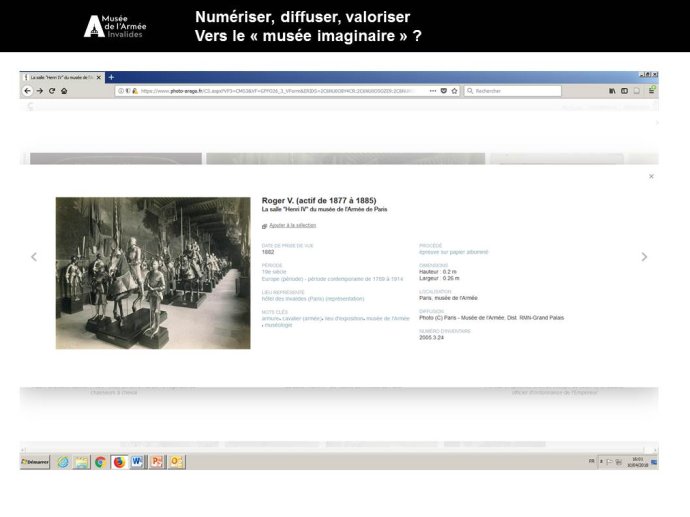This screenshot has height=517, width=690.
Task: Click the 'muséologie' keyword link
Action: point(278,325)
